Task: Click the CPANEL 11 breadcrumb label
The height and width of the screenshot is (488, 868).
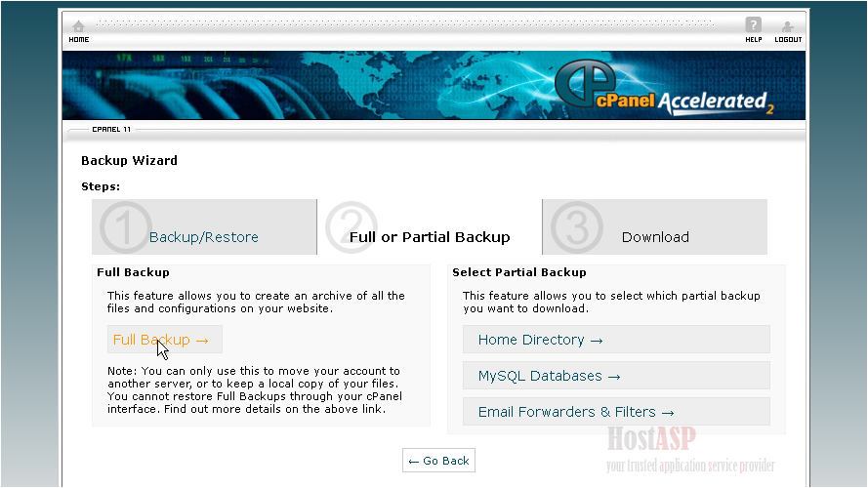Action: pyautogui.click(x=111, y=129)
